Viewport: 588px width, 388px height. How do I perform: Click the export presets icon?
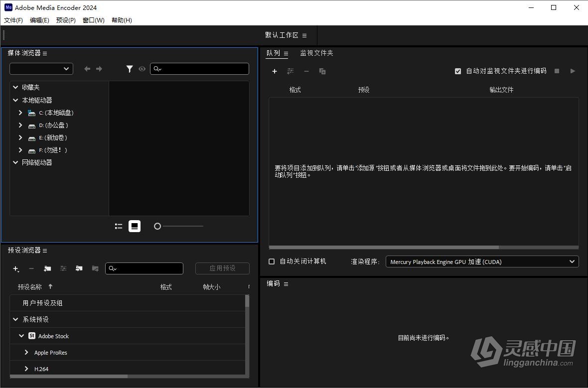pyautogui.click(x=95, y=269)
